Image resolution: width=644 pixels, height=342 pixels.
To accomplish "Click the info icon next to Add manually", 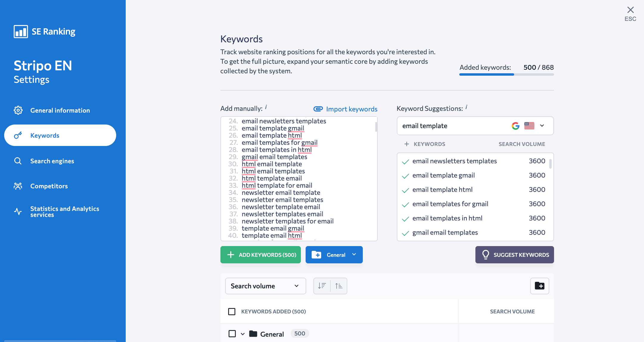I will point(266,107).
